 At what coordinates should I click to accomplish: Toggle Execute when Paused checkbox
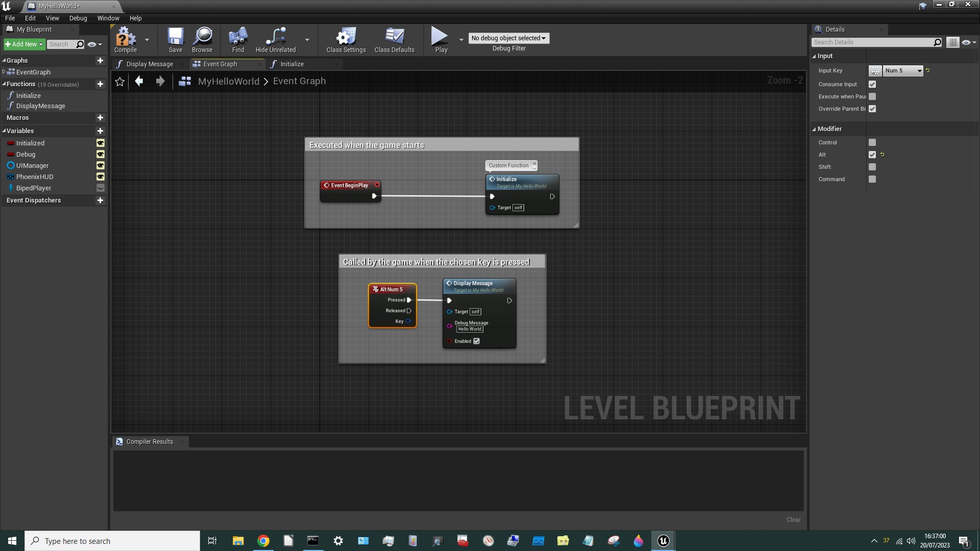872,96
